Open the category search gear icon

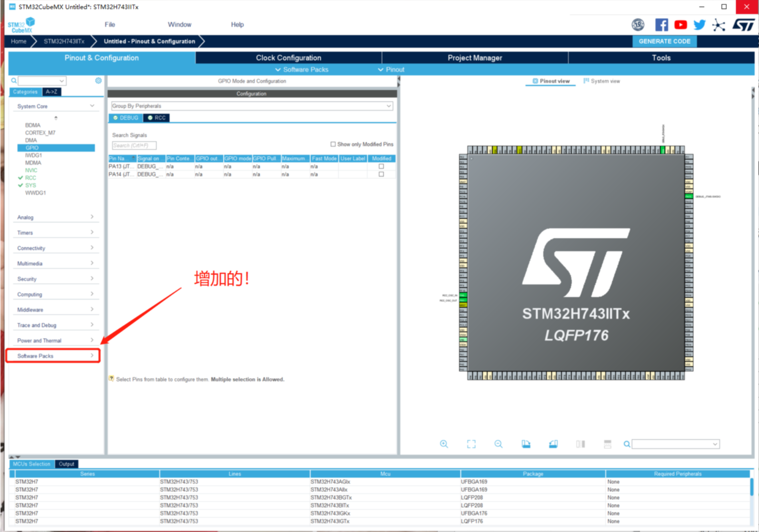[x=98, y=80]
